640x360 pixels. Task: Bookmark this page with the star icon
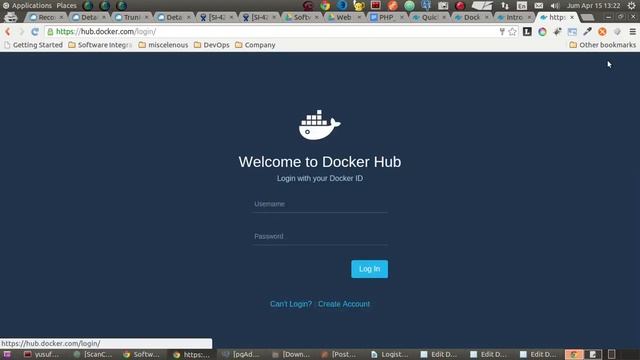pyautogui.click(x=512, y=32)
